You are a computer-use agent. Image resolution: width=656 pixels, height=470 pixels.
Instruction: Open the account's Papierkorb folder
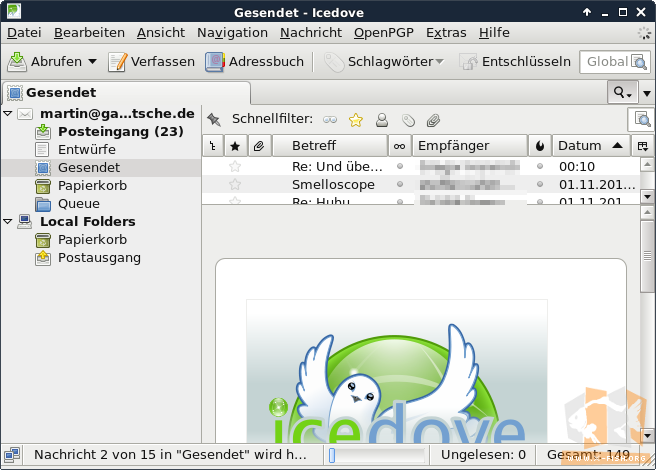92,185
